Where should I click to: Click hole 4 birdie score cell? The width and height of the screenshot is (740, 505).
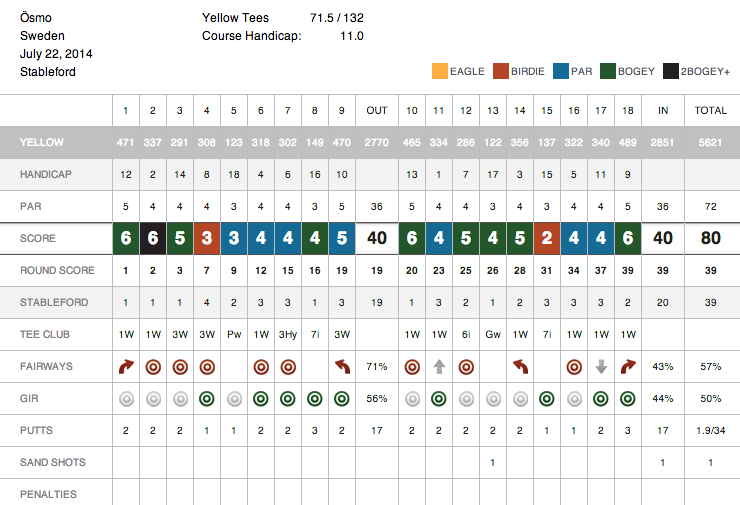[x=207, y=238]
